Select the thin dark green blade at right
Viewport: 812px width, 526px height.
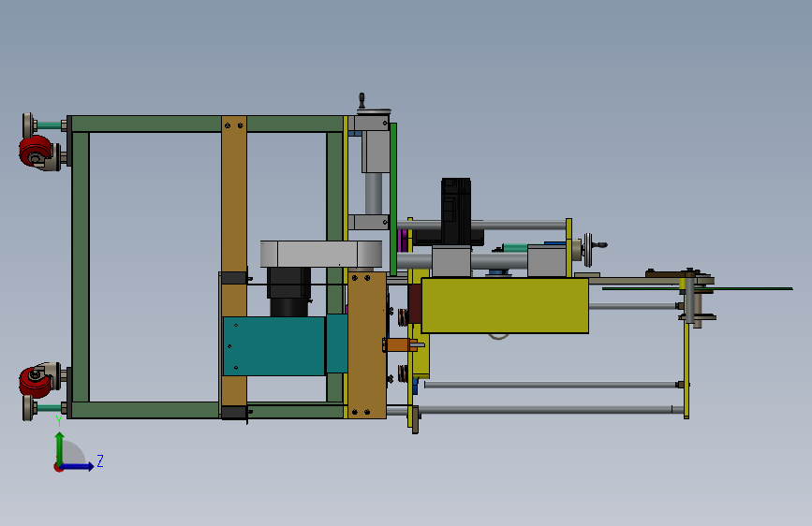click(x=697, y=288)
